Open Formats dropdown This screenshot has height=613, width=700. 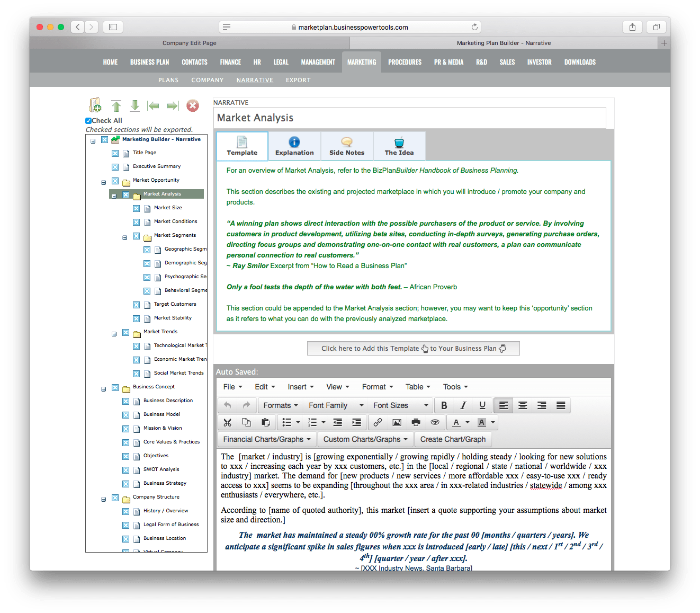coord(281,405)
